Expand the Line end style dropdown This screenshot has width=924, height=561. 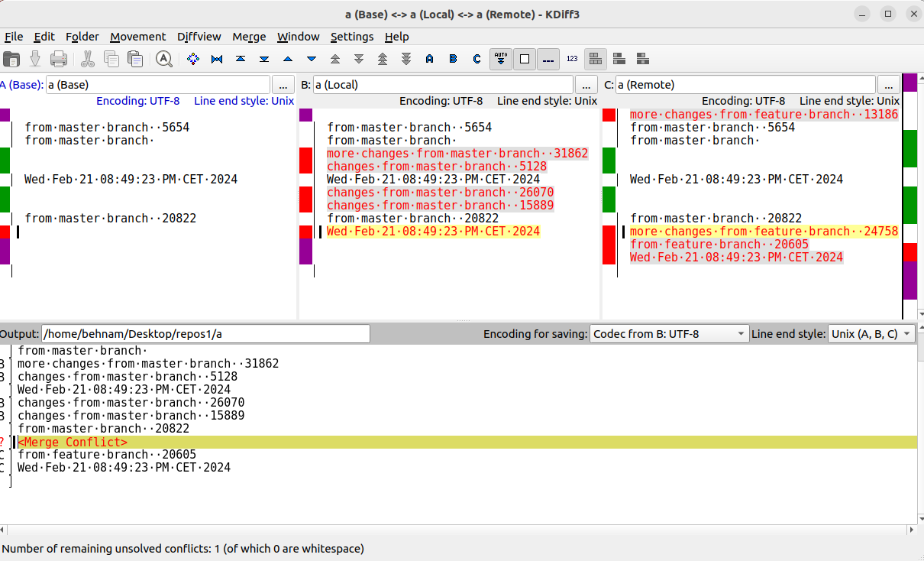click(x=871, y=334)
